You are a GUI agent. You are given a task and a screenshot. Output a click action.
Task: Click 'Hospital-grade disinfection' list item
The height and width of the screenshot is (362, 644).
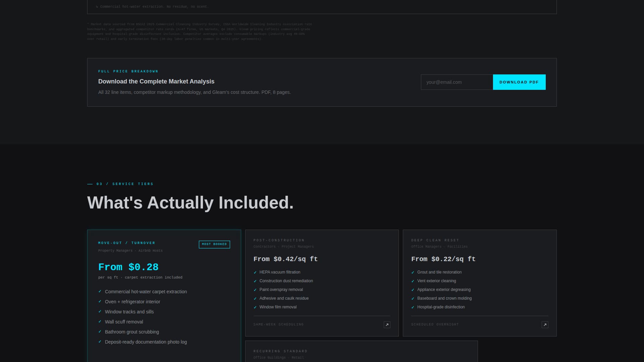click(441, 307)
